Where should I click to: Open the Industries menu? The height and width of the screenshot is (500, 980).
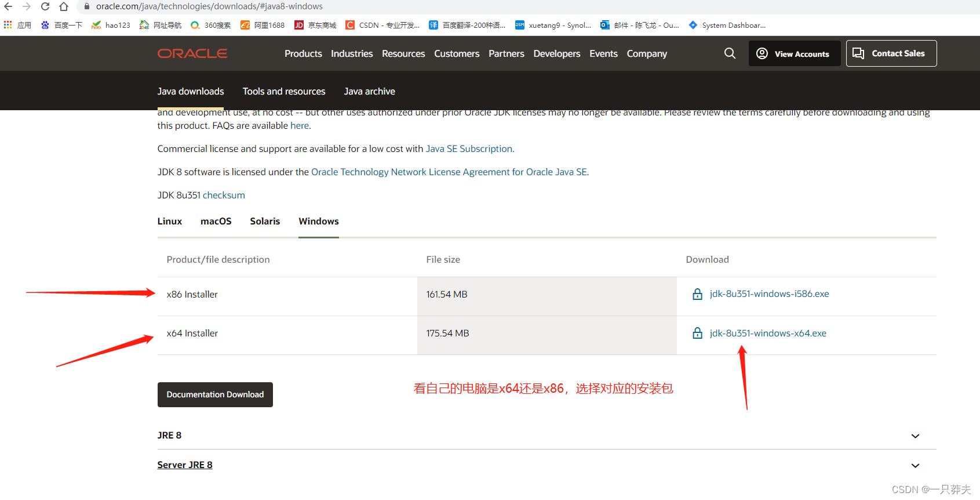tap(352, 53)
